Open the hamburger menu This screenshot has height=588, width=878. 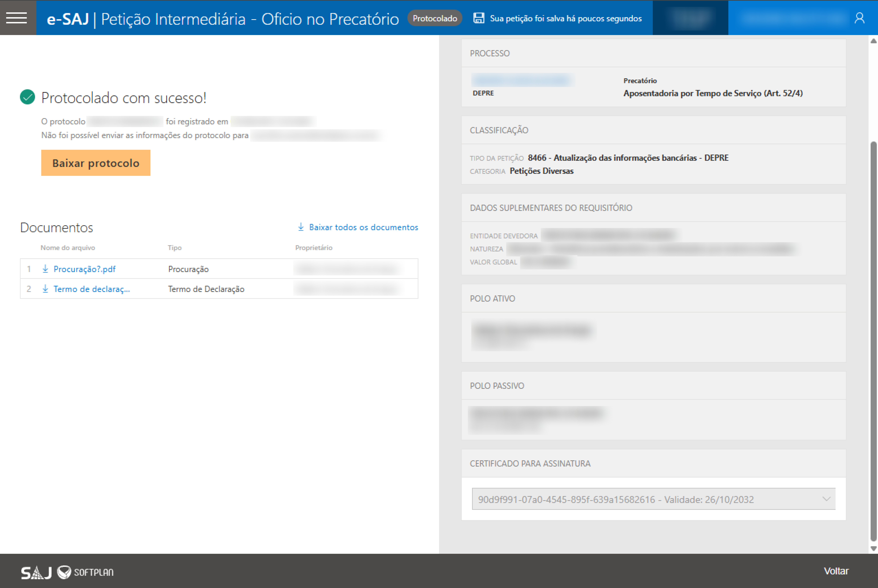(x=16, y=18)
